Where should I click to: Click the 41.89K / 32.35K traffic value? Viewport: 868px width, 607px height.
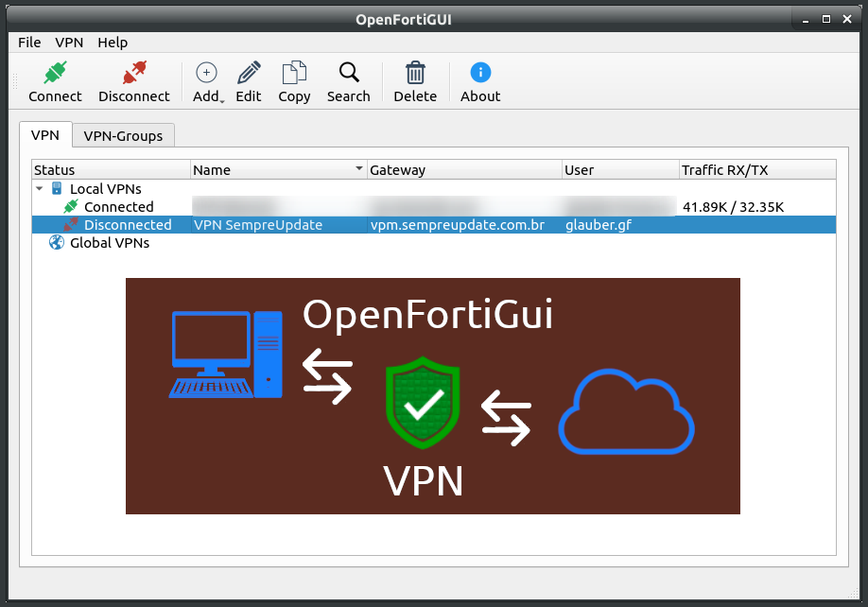(x=733, y=207)
